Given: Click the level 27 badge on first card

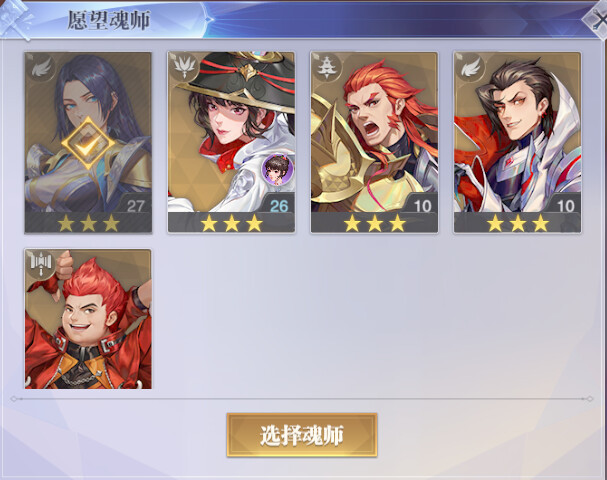Looking at the screenshot, I should pyautogui.click(x=135, y=205).
